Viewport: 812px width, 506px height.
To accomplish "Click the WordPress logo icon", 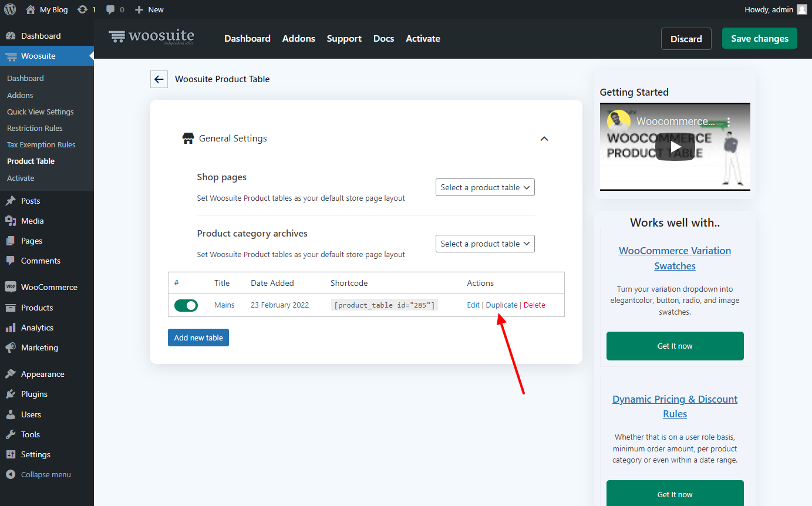I will [10, 9].
